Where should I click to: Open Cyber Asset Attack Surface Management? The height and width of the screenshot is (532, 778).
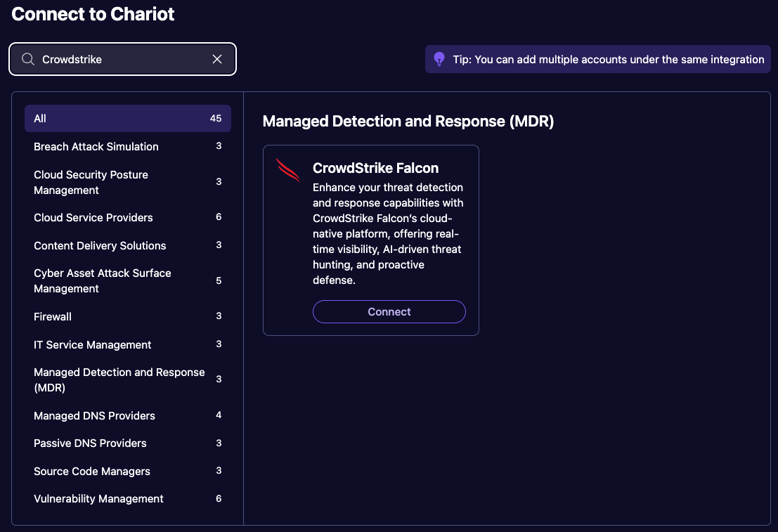(x=127, y=281)
